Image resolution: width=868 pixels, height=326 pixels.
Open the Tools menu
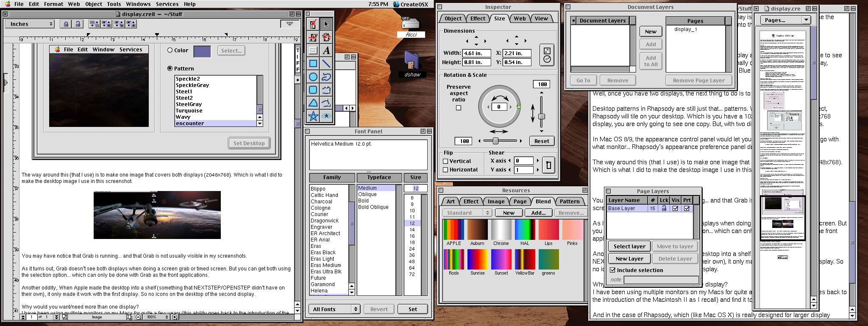pyautogui.click(x=114, y=4)
